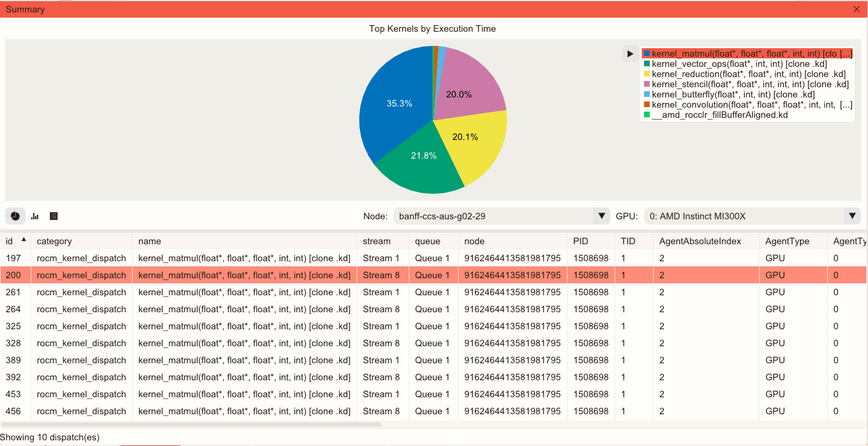Toggle kernel_reduction legend entry

coord(748,74)
